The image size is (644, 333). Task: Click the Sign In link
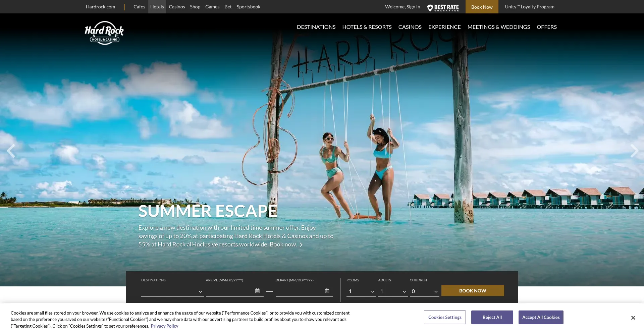413,7
